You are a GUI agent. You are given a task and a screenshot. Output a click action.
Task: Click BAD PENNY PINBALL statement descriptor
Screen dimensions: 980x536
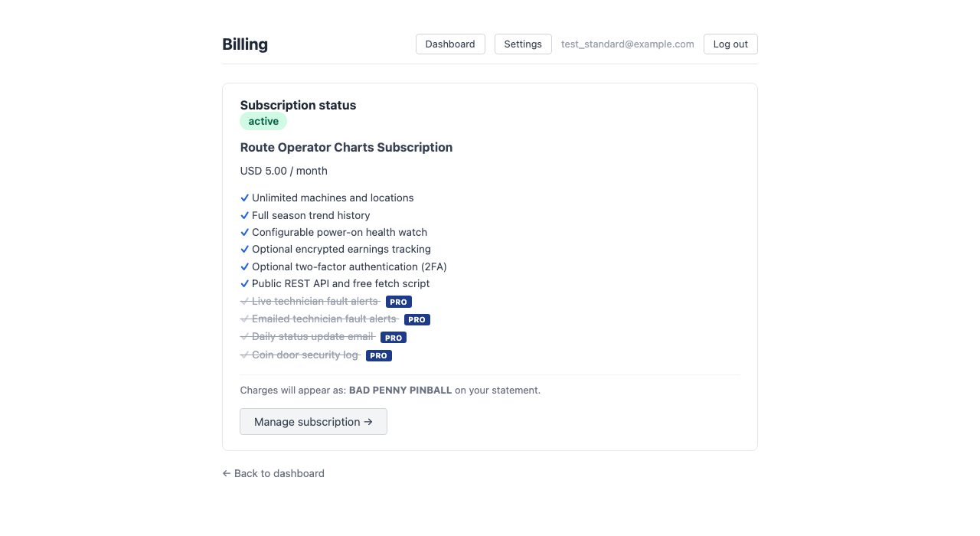click(x=400, y=390)
